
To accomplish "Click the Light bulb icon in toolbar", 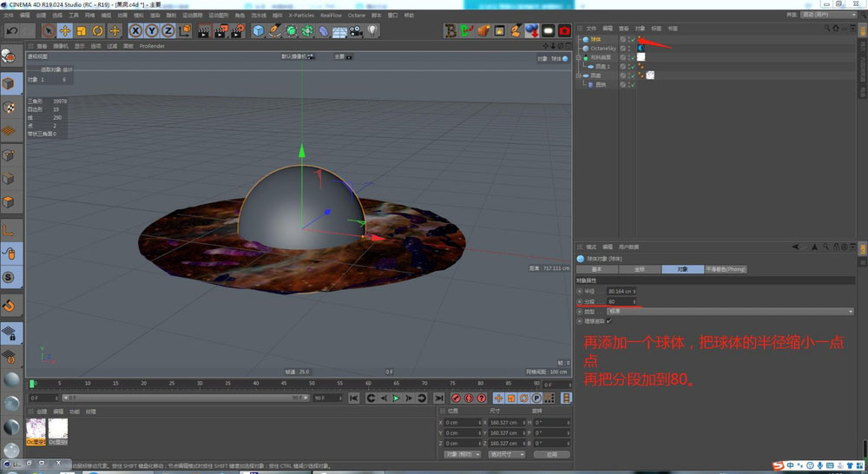I will pos(372,31).
